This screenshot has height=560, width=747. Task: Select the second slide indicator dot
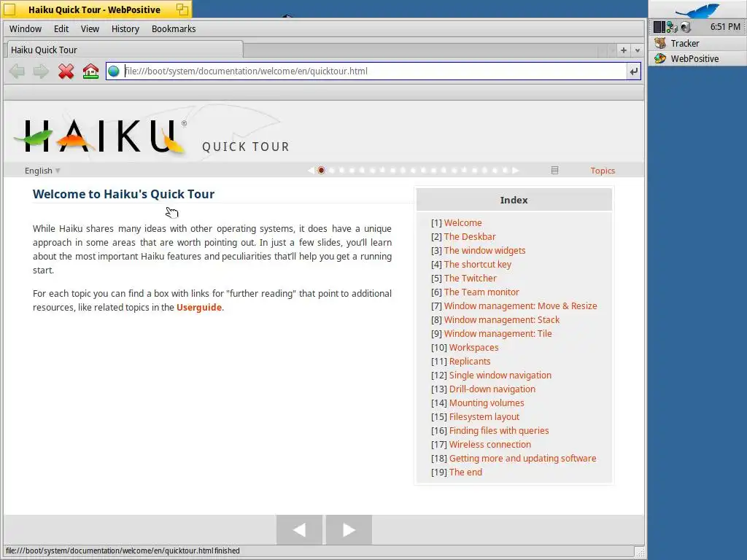332,171
